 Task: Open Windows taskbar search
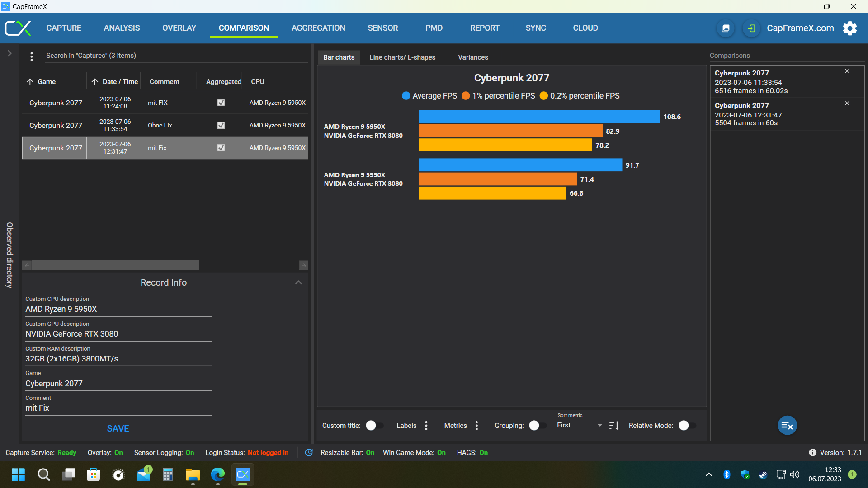(43, 474)
